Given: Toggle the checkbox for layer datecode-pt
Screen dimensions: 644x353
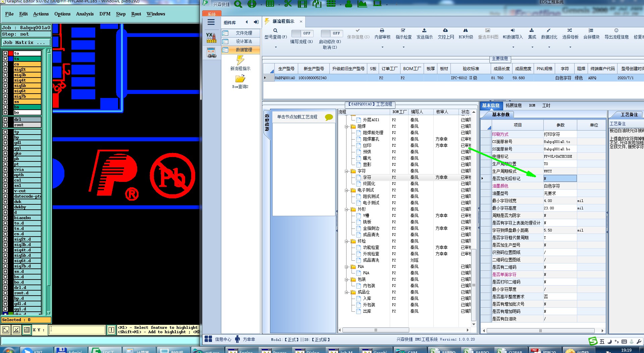Looking at the screenshot, I should (5, 196).
